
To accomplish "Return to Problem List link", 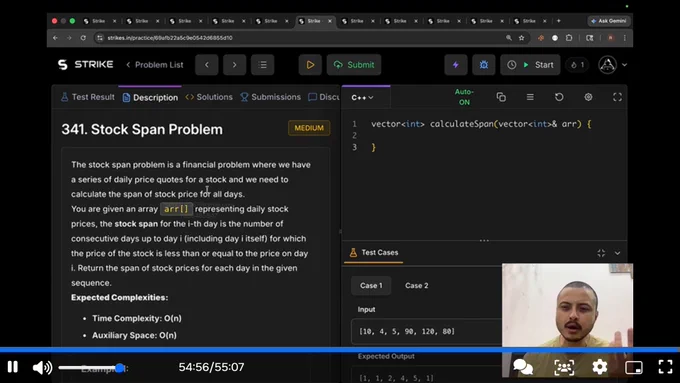I will 155,65.
